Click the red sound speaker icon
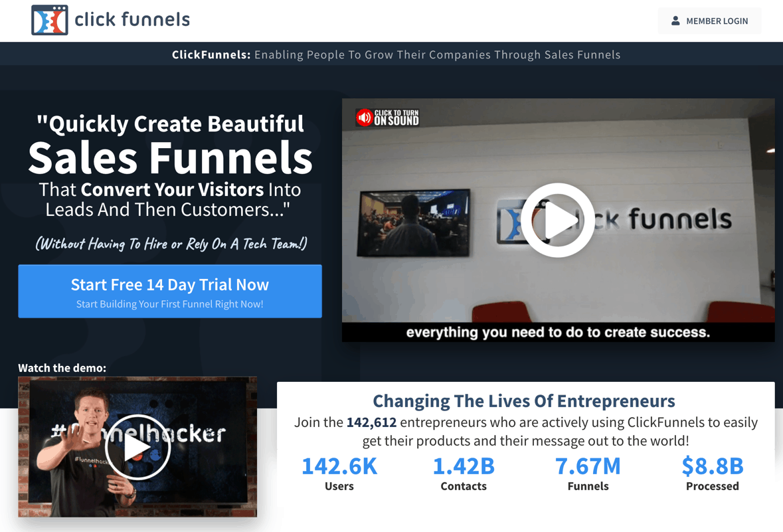The image size is (783, 532). (x=364, y=118)
